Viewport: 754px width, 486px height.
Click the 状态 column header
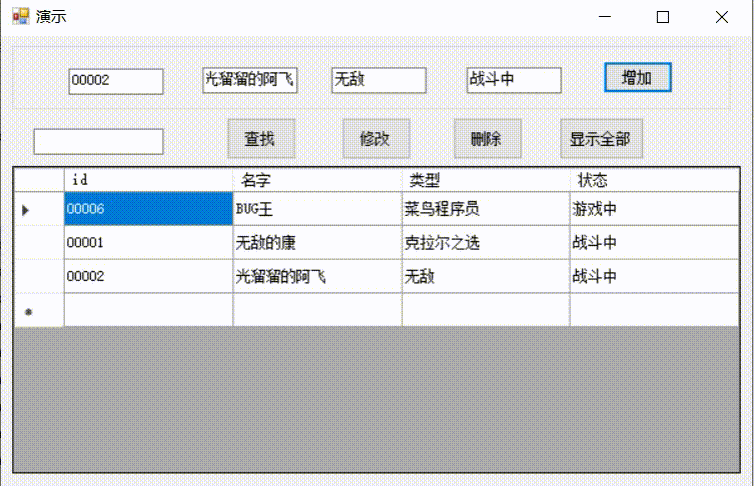(654, 180)
